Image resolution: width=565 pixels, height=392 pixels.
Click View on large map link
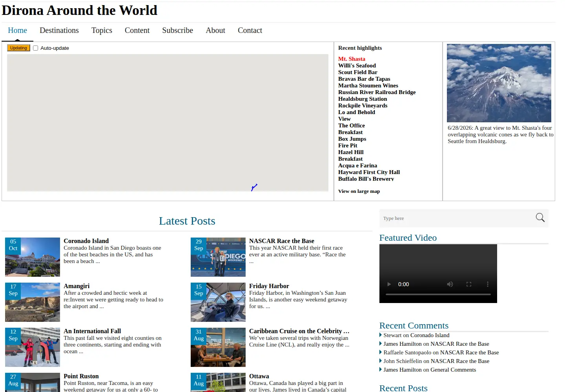tap(359, 191)
